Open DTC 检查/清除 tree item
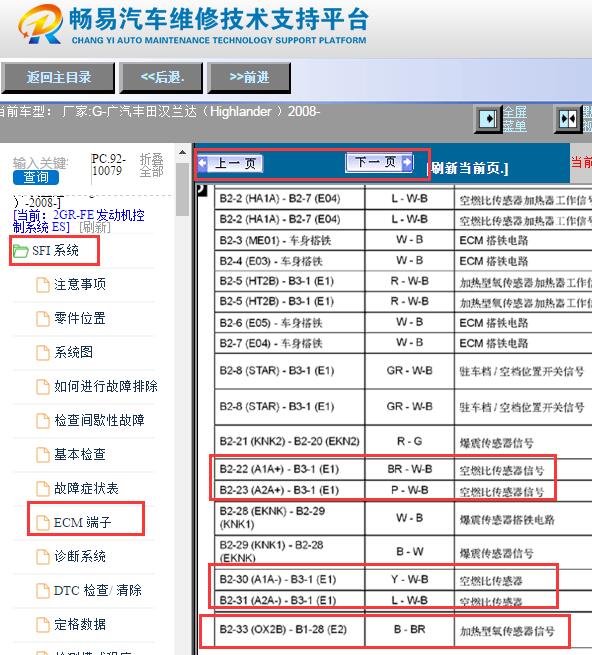Viewport: 592px width, 655px height. tap(98, 590)
